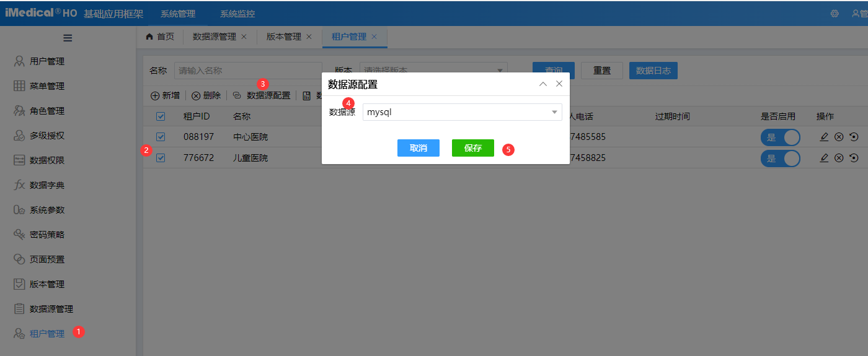This screenshot has width=868, height=356.
Task: Click the 租户ID column header
Action: [197, 116]
